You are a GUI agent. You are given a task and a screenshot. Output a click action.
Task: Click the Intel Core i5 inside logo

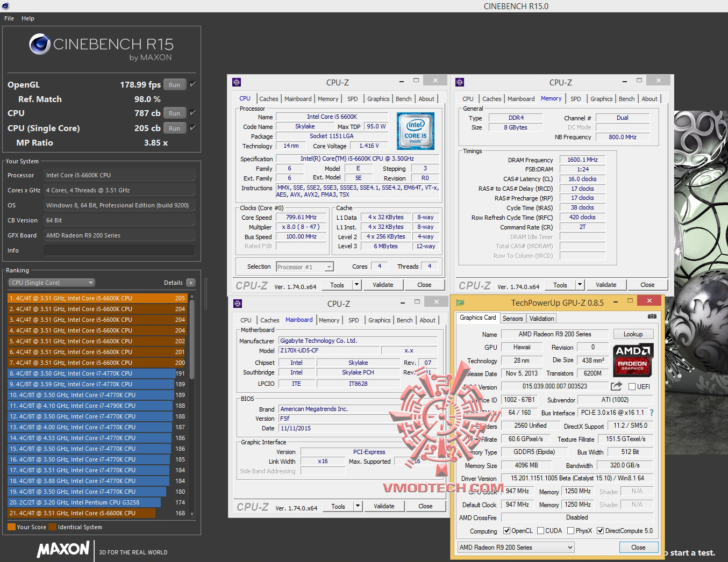point(415,131)
